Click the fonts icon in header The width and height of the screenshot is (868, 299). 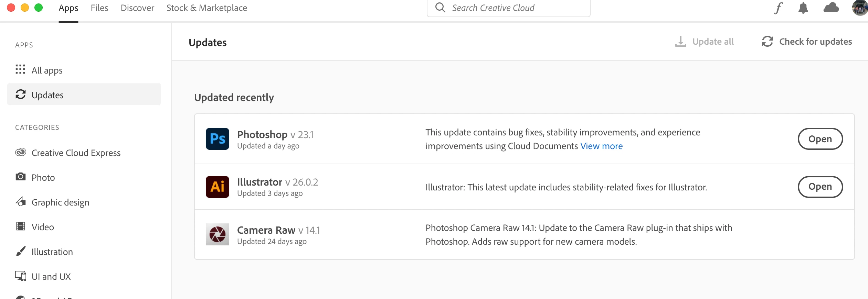[x=779, y=8]
